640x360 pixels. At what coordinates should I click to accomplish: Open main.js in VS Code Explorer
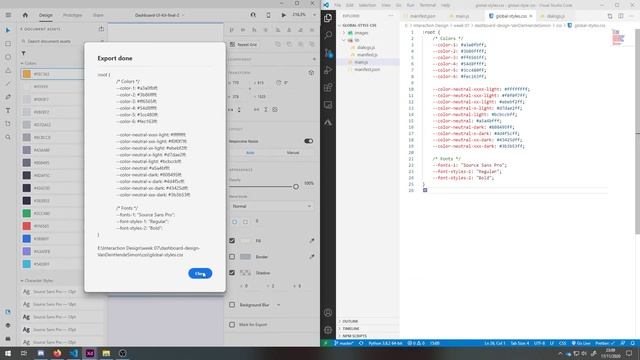(361, 62)
